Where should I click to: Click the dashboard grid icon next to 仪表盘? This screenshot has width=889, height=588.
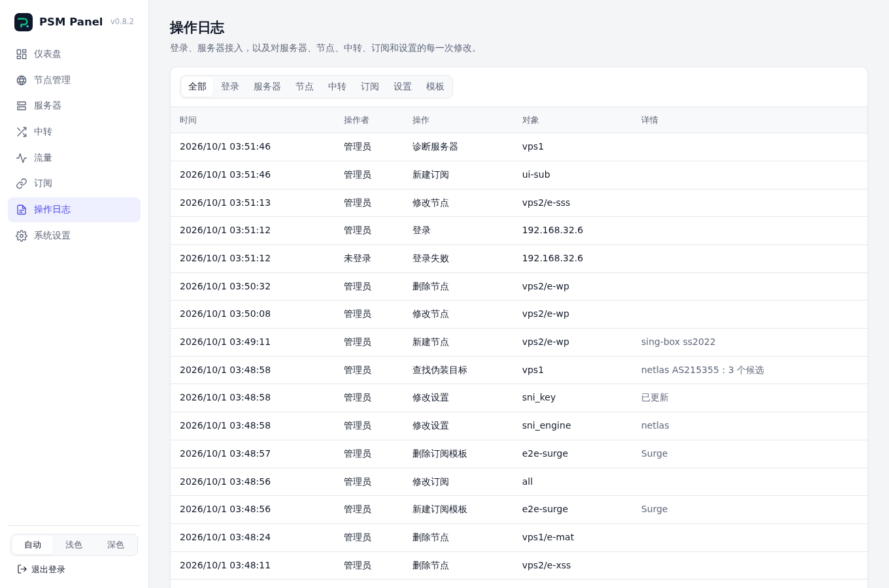tap(22, 54)
